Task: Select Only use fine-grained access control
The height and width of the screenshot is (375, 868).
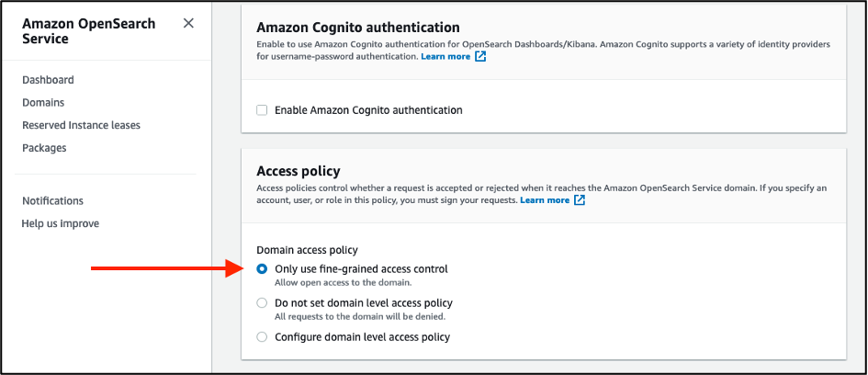Action: (263, 269)
